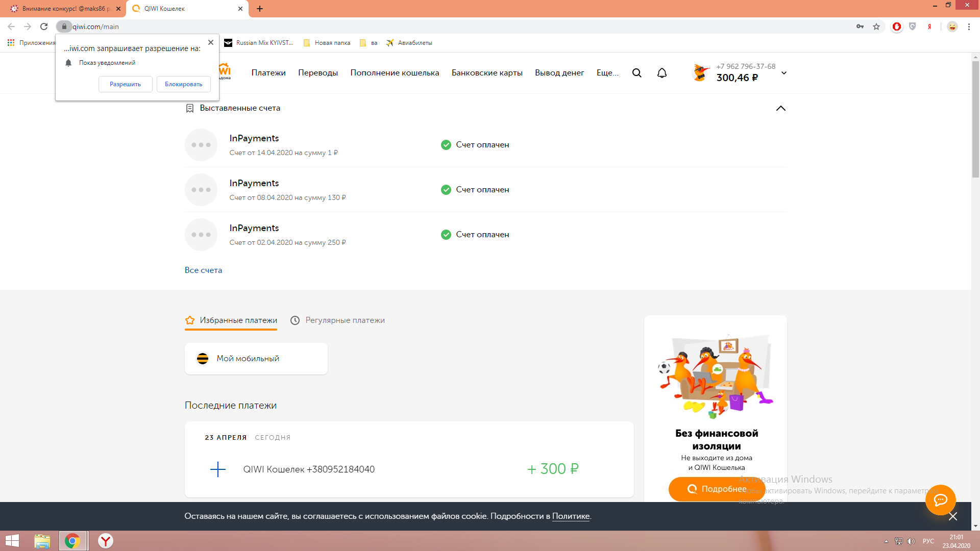The image size is (980, 551).
Task: Expand the account balance dropdown arrow
Action: 784,73
